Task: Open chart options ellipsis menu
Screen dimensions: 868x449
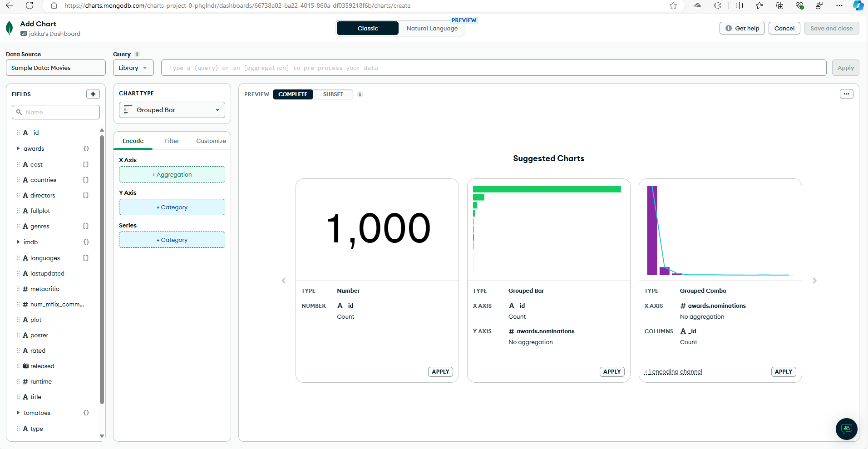Action: pos(847,94)
